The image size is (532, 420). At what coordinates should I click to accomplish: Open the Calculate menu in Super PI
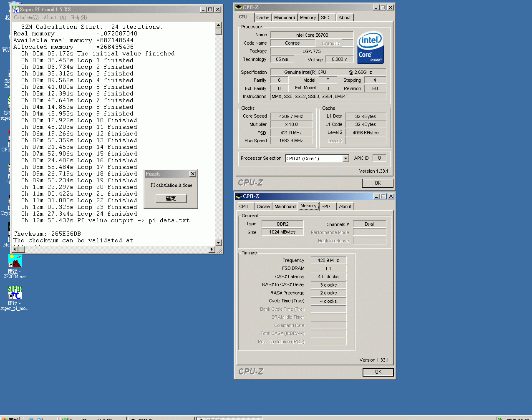(x=26, y=18)
